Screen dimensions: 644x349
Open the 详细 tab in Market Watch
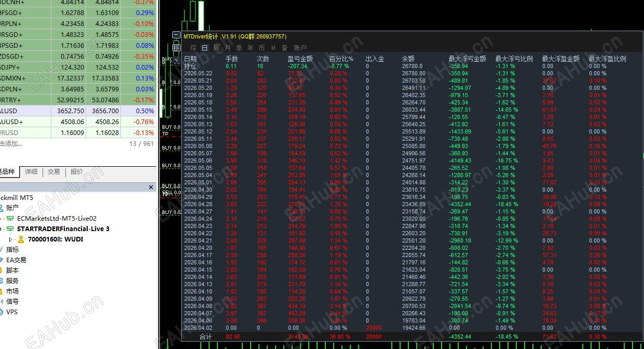tap(31, 172)
